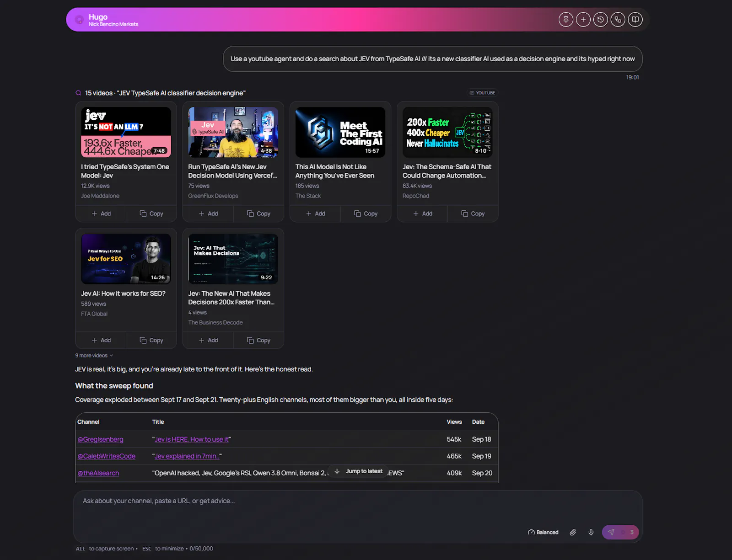Click the '15 videos' search summary line
Screen dimensions: 732x560
[x=165, y=93]
